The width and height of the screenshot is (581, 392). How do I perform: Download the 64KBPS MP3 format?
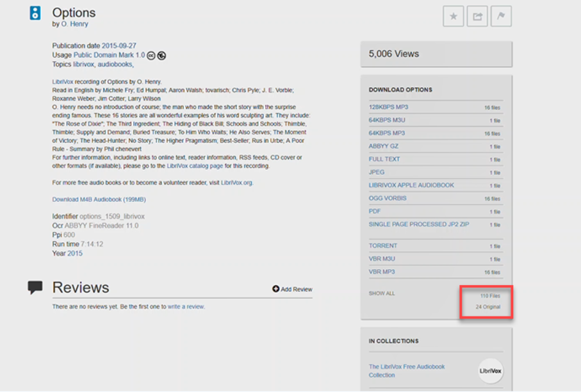tap(387, 133)
